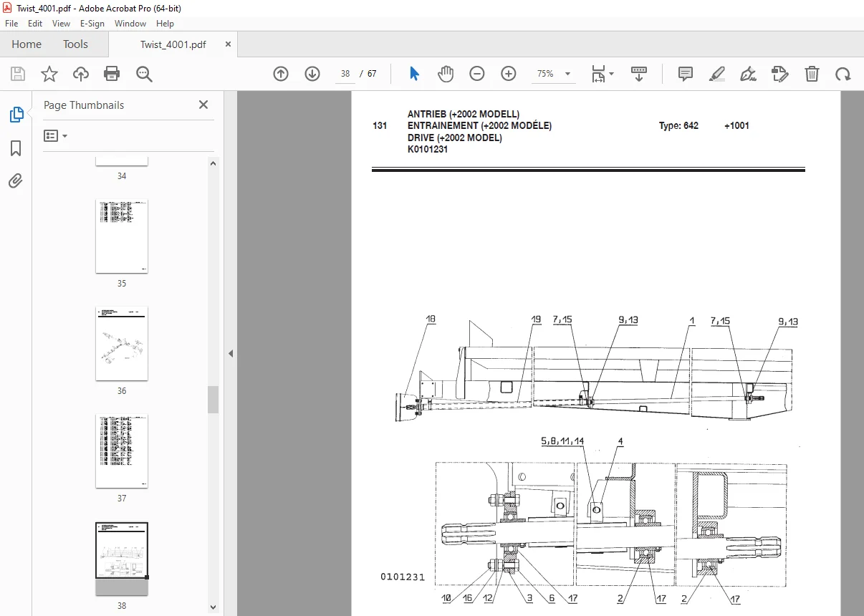Image resolution: width=864 pixels, height=616 pixels.
Task: Bookmark document with the star icon
Action: 49,74
